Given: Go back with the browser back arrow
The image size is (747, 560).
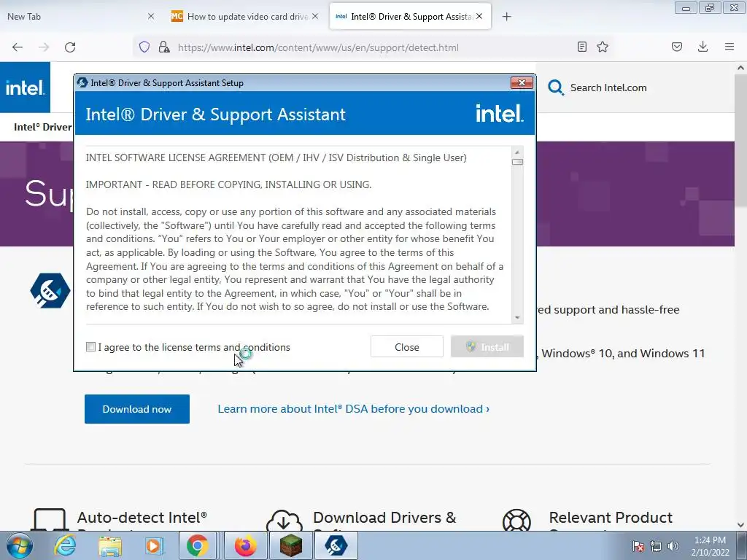Looking at the screenshot, I should tap(18, 47).
